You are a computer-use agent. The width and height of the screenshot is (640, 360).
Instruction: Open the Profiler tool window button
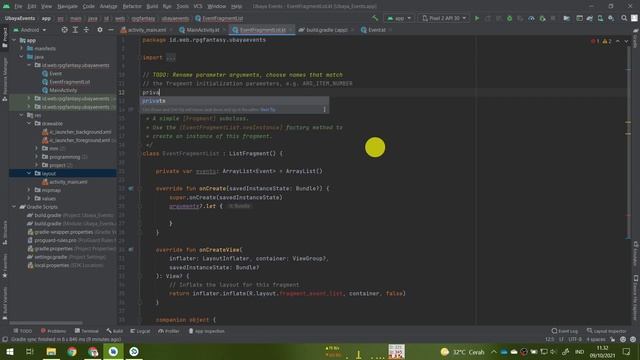[x=169, y=331]
